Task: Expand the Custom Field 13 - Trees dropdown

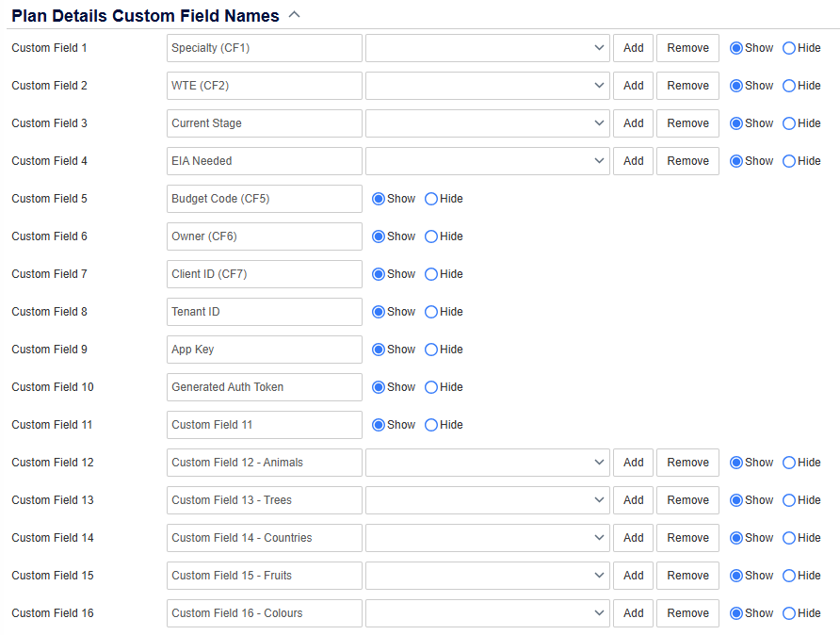Action: click(x=488, y=500)
